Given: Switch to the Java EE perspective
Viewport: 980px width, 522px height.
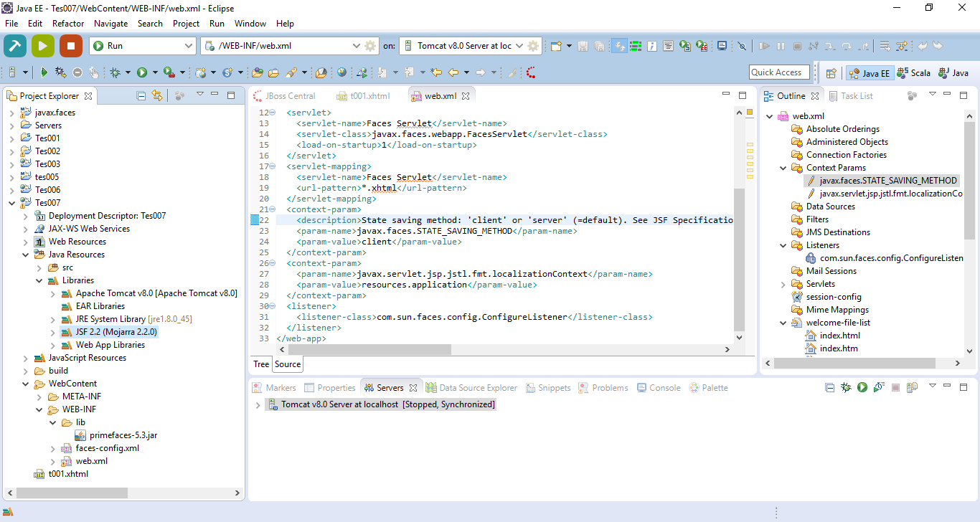Looking at the screenshot, I should click(869, 73).
